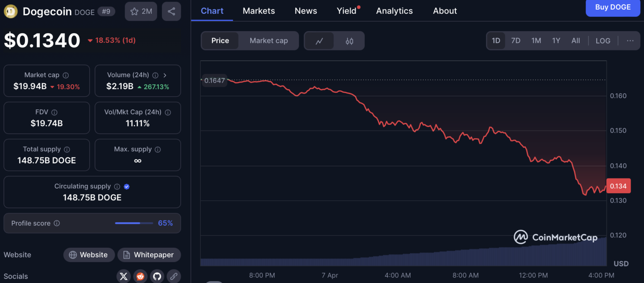Image resolution: width=644 pixels, height=283 pixels.
Task: Select the 7D chart timeframe
Action: point(516,40)
